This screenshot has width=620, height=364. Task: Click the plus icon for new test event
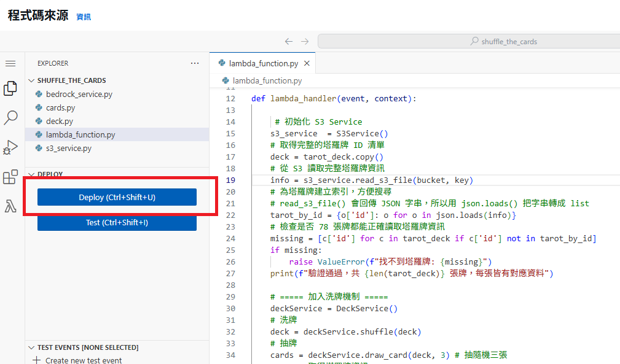(x=36, y=360)
